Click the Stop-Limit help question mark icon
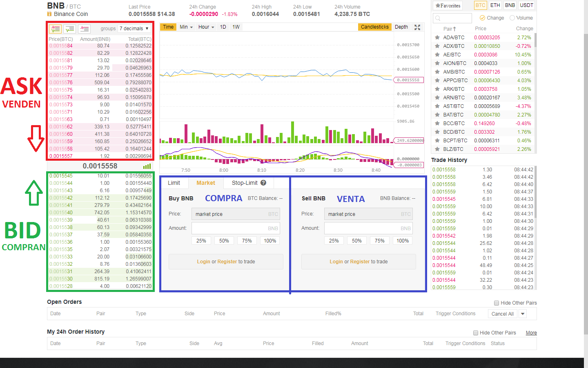 click(263, 183)
